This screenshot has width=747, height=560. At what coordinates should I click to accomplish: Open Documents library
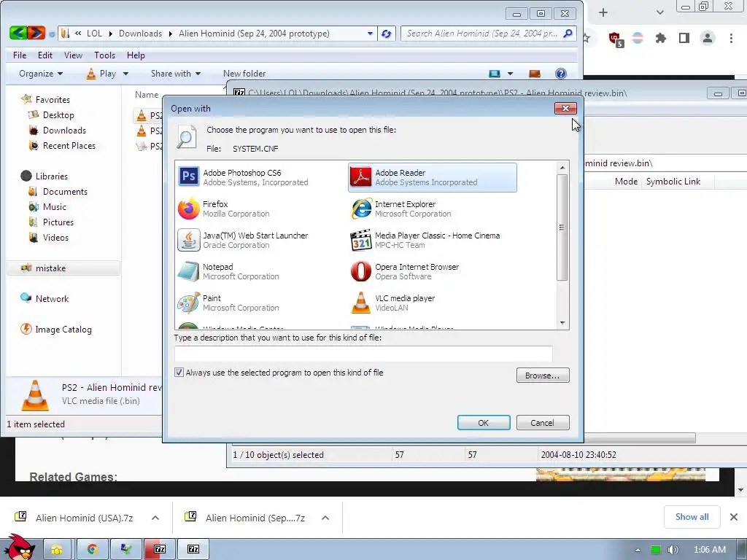point(65,192)
